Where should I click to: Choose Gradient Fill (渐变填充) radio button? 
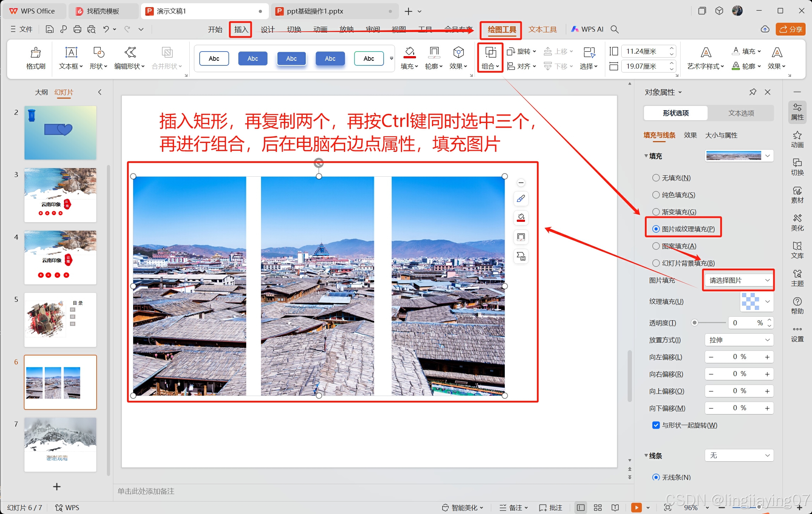pos(656,212)
